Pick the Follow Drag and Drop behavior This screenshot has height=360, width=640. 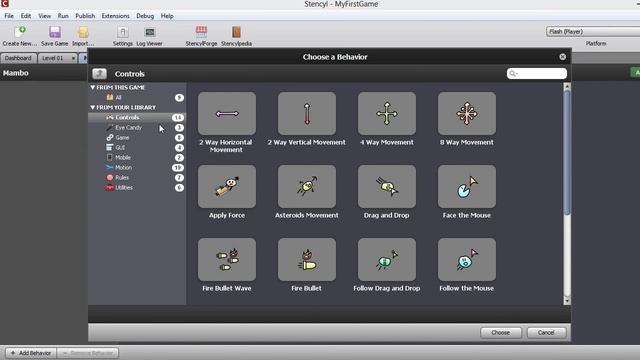387,260
